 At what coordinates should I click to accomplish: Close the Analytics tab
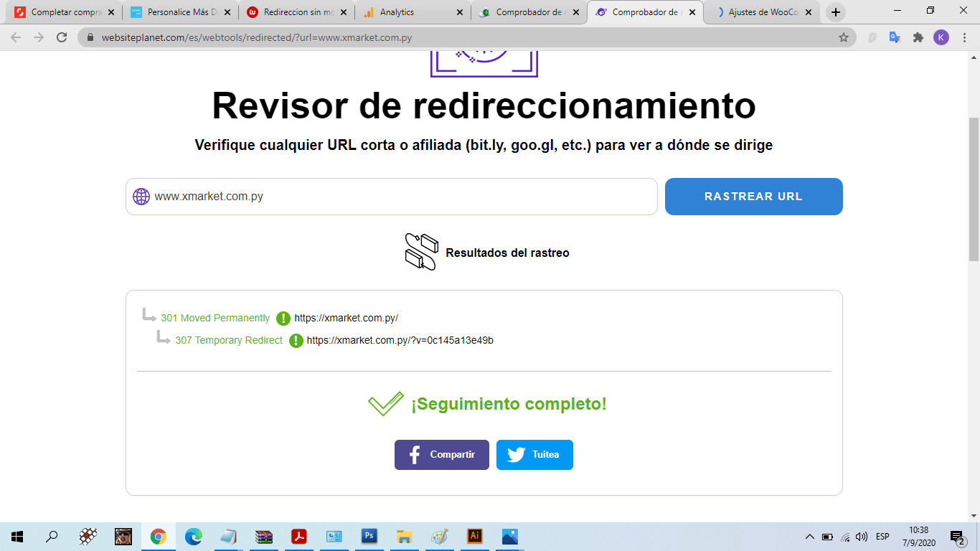[460, 12]
